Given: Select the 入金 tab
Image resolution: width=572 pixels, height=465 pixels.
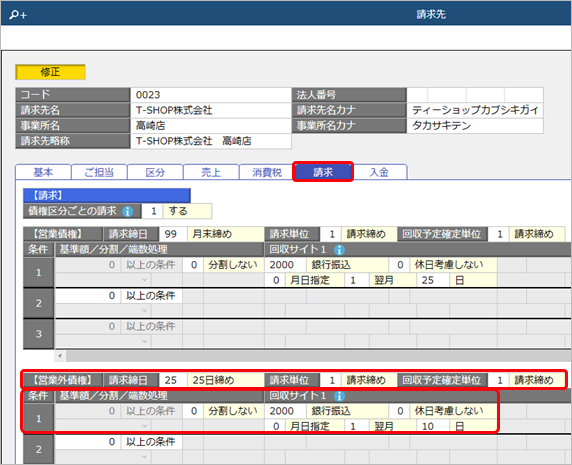Looking at the screenshot, I should coord(379,172).
